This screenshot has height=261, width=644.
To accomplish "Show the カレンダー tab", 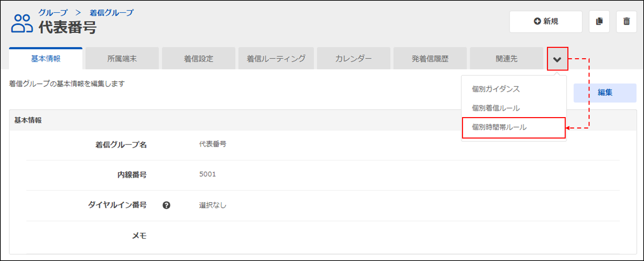I will click(x=353, y=59).
